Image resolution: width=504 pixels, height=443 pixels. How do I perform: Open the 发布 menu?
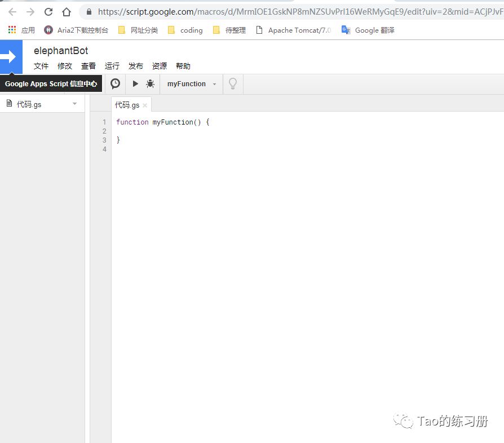pos(136,66)
